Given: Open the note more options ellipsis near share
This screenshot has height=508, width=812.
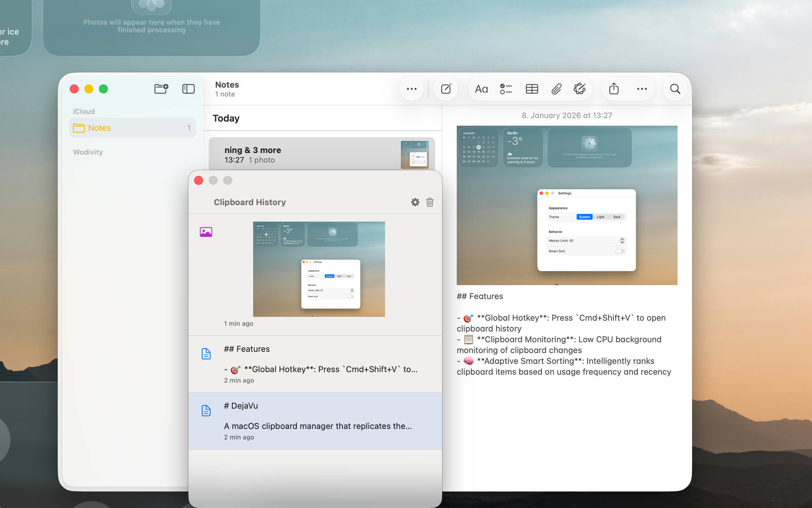Looking at the screenshot, I should click(x=642, y=89).
